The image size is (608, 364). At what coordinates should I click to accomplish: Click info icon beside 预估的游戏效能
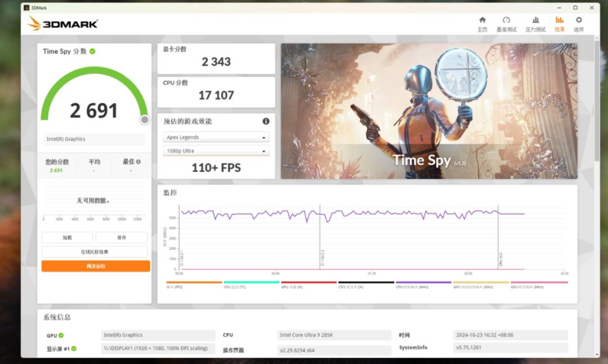(266, 121)
